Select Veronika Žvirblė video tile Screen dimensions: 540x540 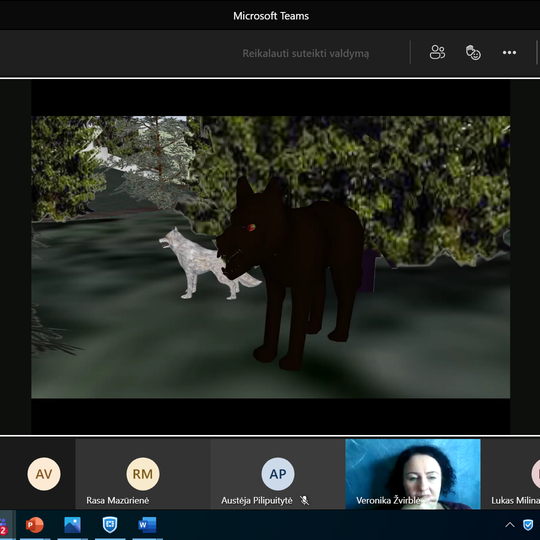(413, 474)
